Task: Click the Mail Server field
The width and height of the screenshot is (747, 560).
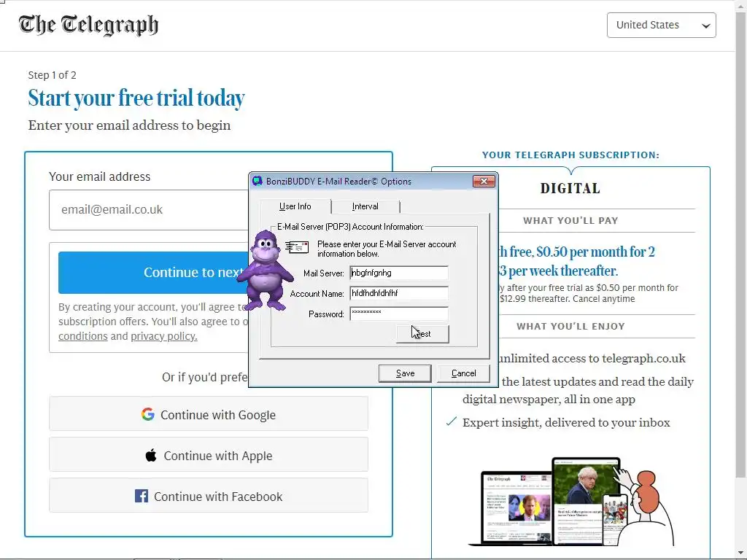Action: click(x=399, y=273)
